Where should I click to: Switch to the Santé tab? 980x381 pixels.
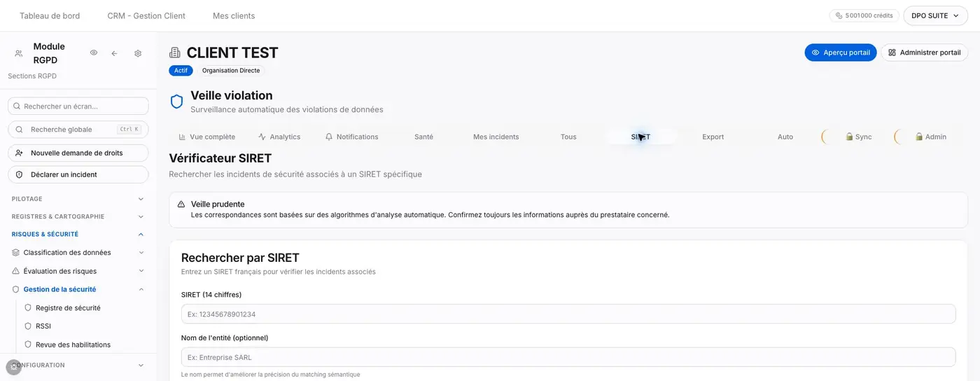(x=423, y=137)
